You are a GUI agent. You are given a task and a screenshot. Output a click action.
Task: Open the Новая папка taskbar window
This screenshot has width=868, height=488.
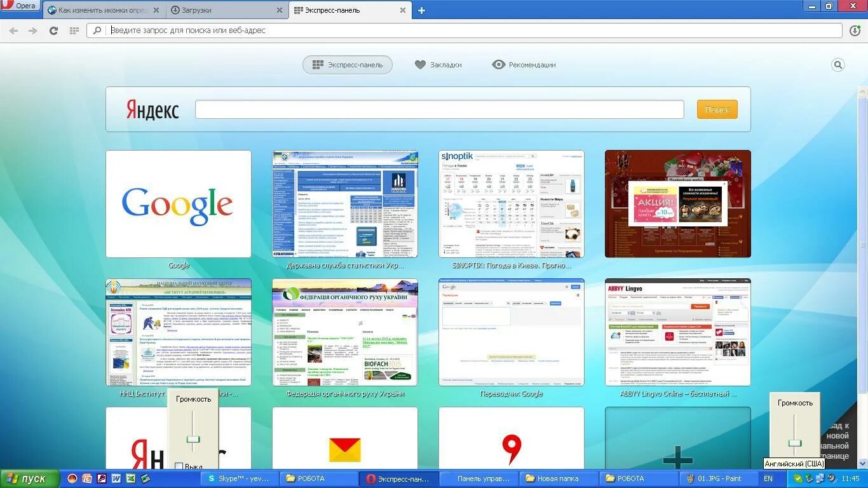click(559, 478)
